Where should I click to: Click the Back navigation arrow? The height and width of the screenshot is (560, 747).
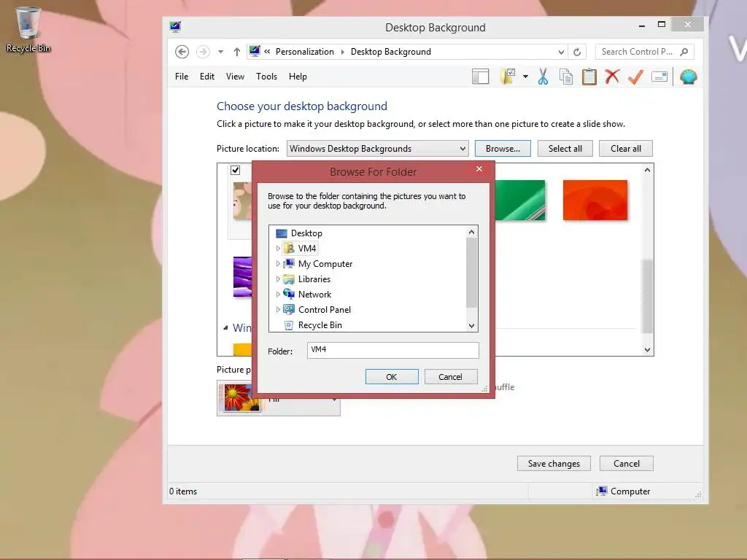coord(182,52)
